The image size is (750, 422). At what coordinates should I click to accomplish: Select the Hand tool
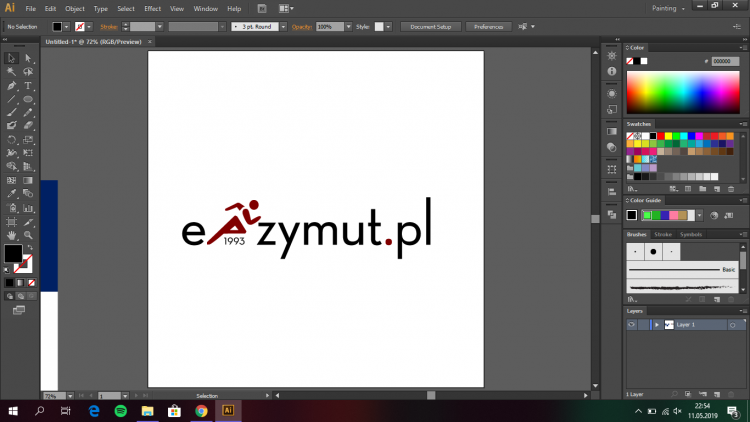point(12,234)
